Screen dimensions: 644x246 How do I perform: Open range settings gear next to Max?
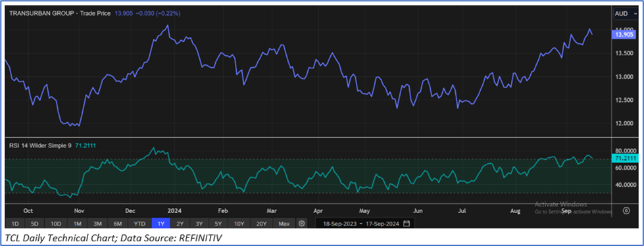click(302, 224)
